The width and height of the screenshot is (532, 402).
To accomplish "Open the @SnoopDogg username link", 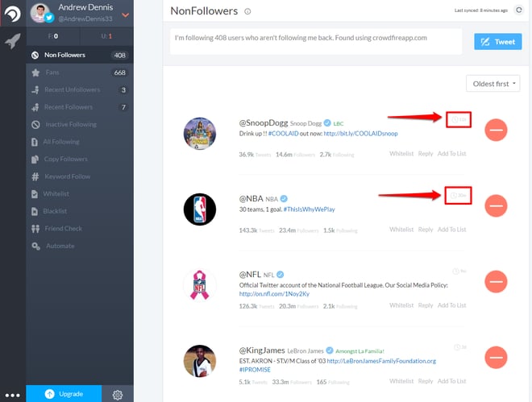I will pyautogui.click(x=264, y=122).
